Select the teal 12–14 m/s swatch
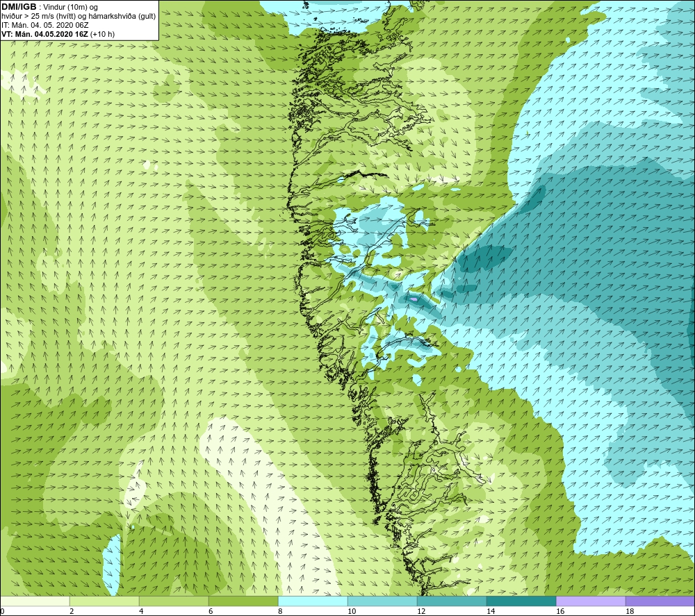The image size is (695, 616). tap(452, 601)
